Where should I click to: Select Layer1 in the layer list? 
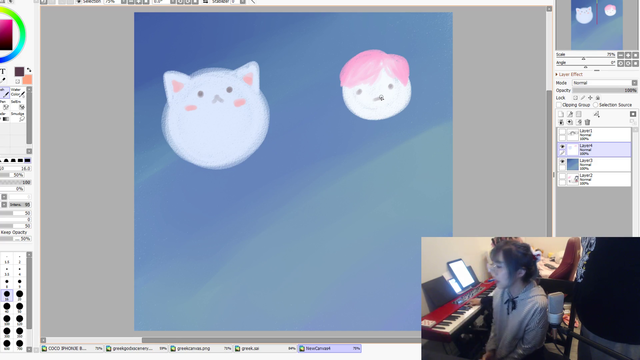point(595,134)
